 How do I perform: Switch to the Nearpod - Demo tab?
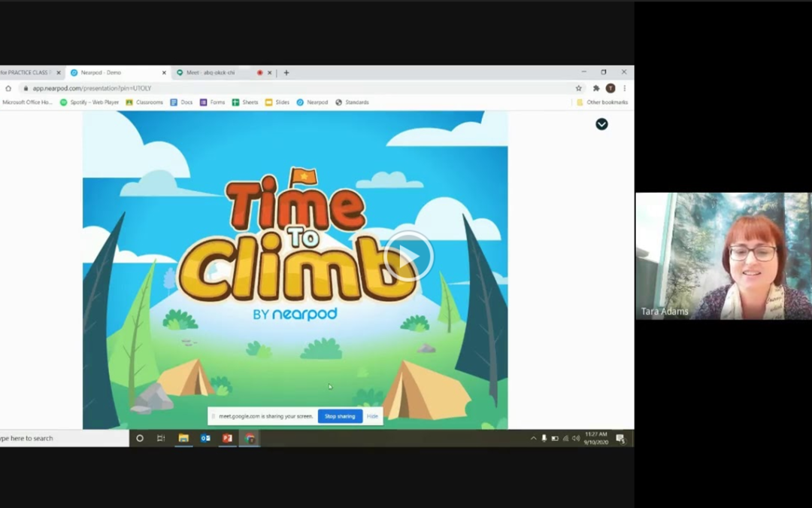[119, 72]
